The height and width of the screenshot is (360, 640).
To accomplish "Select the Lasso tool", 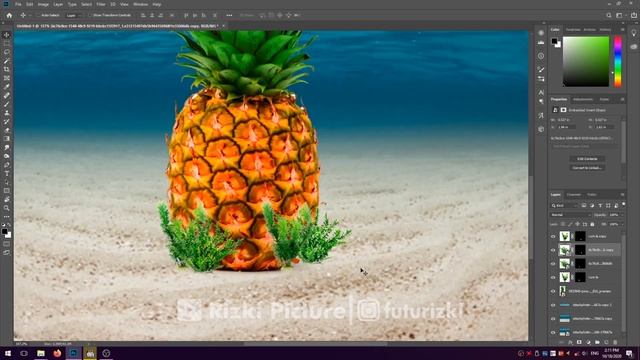I will tap(7, 52).
